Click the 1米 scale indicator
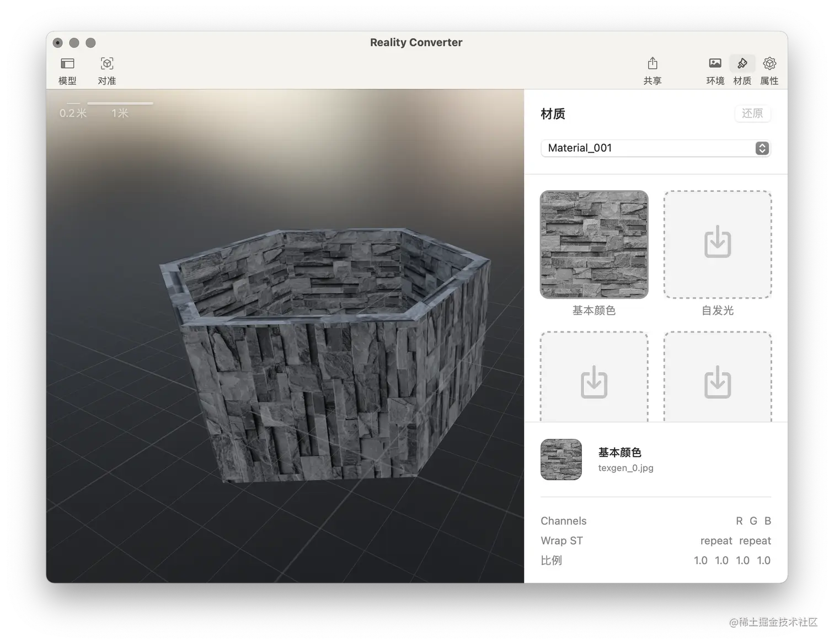This screenshot has height=644, width=834. (x=119, y=112)
